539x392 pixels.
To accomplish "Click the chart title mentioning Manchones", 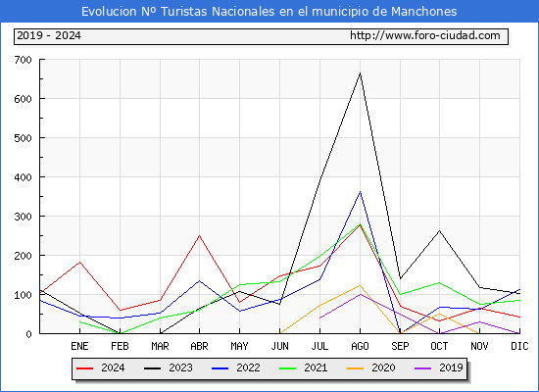I will click(x=269, y=12).
